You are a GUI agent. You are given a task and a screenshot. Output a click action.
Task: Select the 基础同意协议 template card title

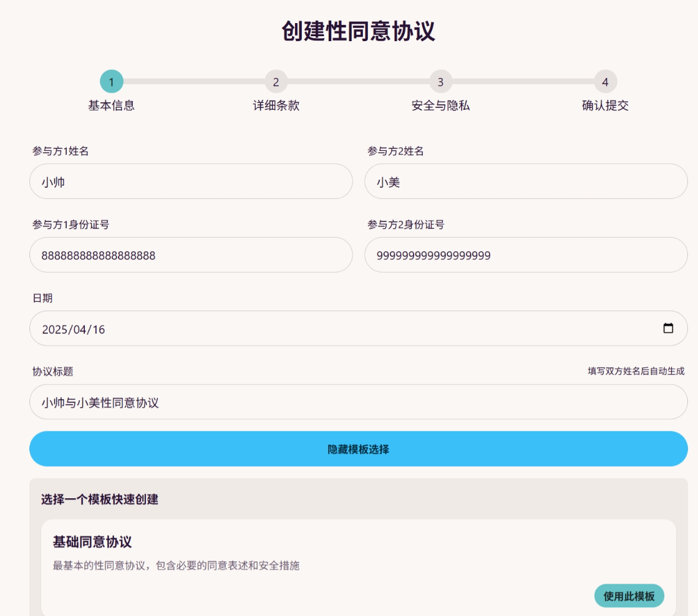tap(92, 542)
